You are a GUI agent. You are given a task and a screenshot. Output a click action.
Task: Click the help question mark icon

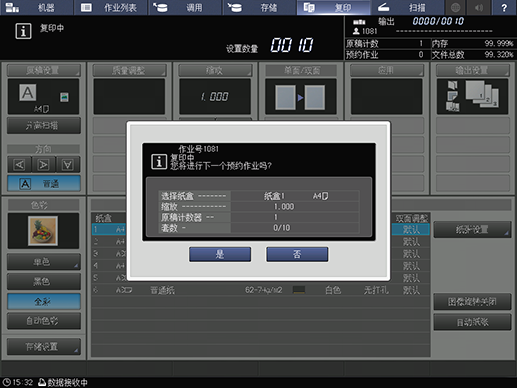pyautogui.click(x=504, y=7)
